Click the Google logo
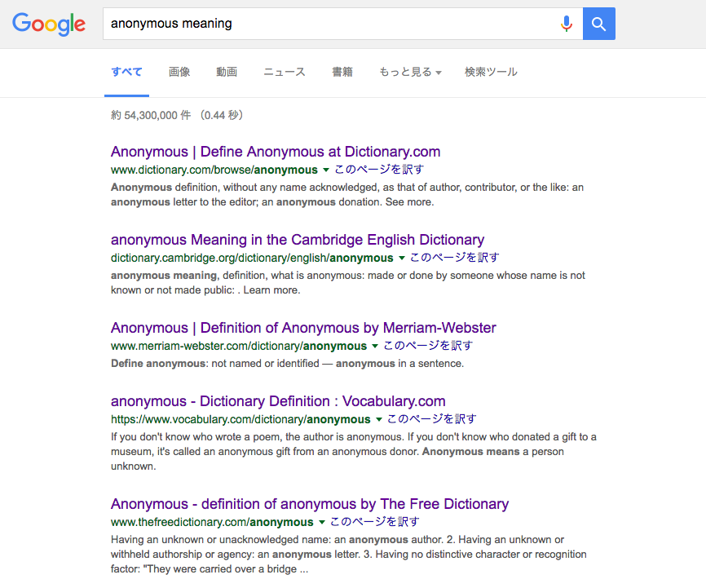Image resolution: width=706 pixels, height=588 pixels. click(x=49, y=24)
